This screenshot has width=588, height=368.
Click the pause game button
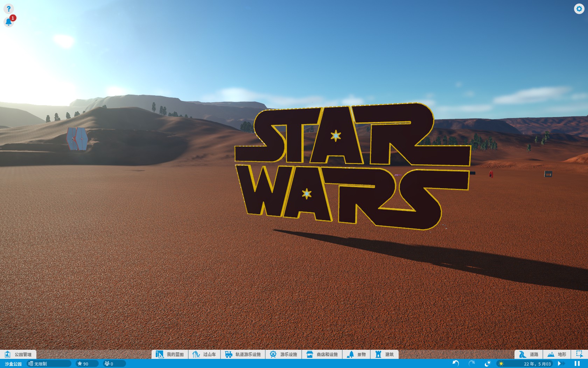pos(577,363)
